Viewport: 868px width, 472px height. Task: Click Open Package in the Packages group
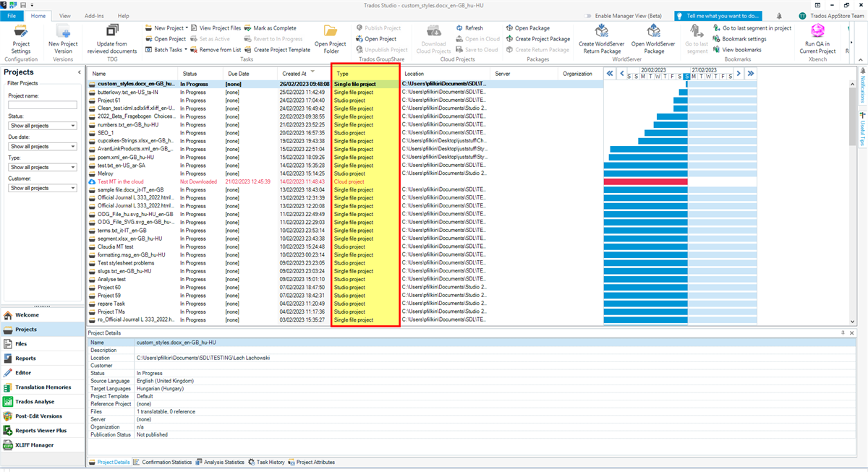point(528,28)
